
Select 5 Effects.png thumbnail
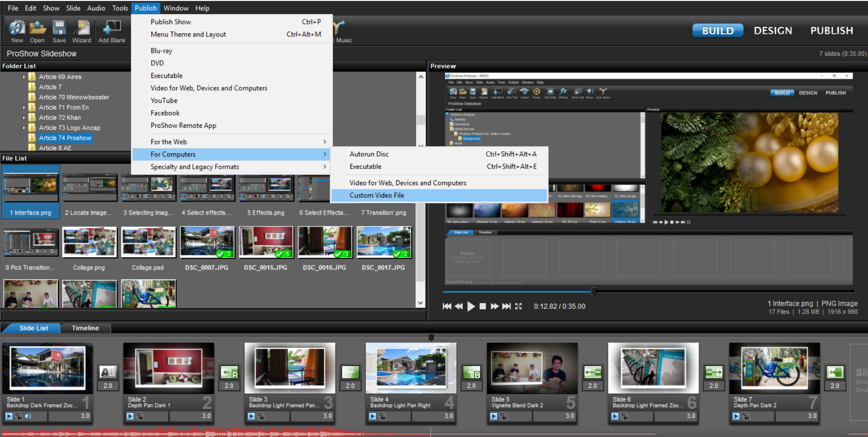(266, 187)
